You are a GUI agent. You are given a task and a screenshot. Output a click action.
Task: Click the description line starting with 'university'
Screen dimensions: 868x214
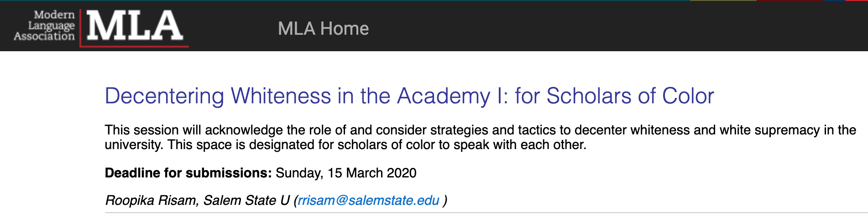click(345, 144)
